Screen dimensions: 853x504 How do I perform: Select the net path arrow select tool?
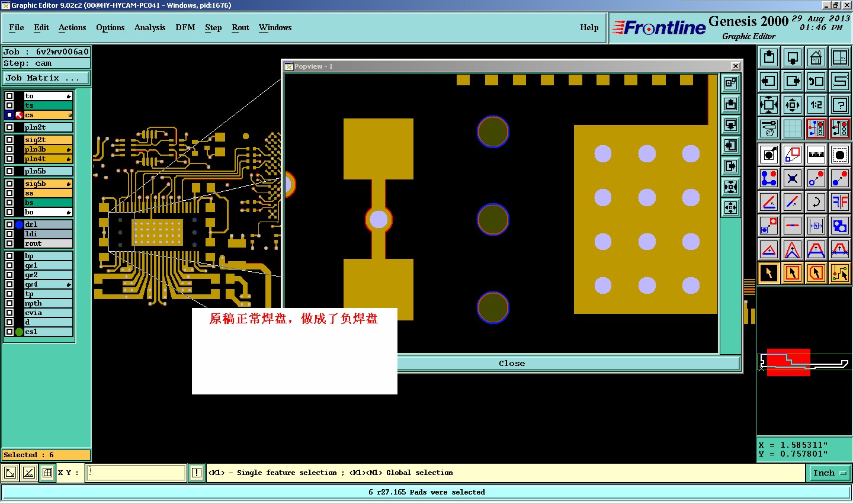coord(840,273)
